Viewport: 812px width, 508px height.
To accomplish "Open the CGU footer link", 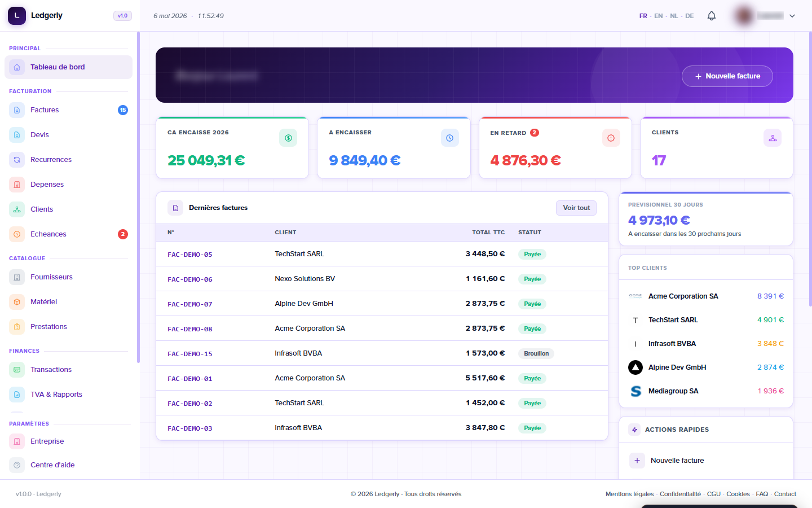I will [714, 494].
